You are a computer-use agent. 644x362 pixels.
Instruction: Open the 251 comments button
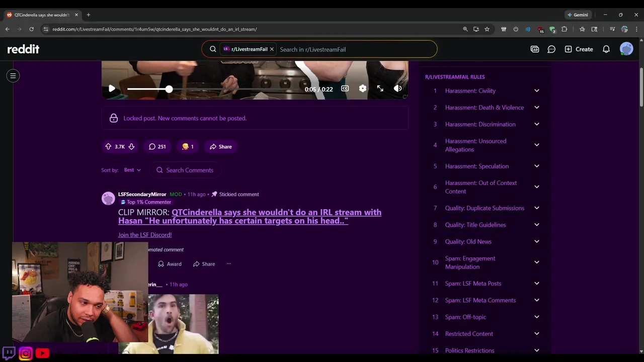point(157,146)
